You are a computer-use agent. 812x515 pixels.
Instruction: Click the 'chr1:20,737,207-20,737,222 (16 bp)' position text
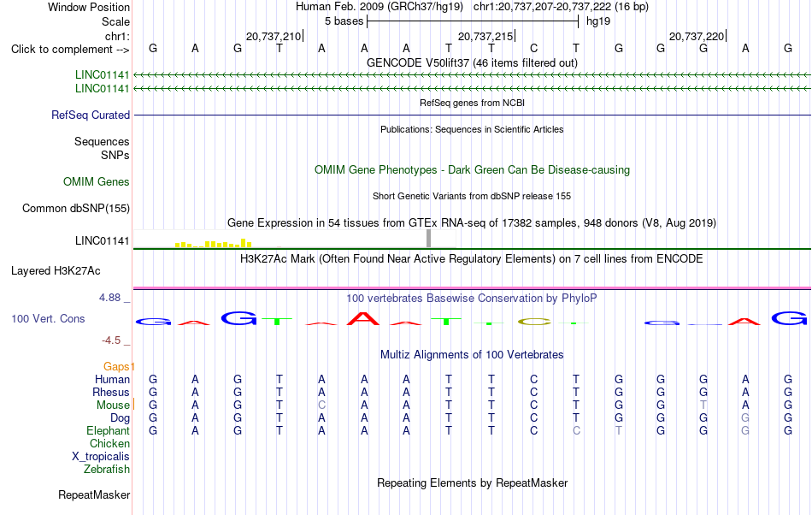click(561, 7)
